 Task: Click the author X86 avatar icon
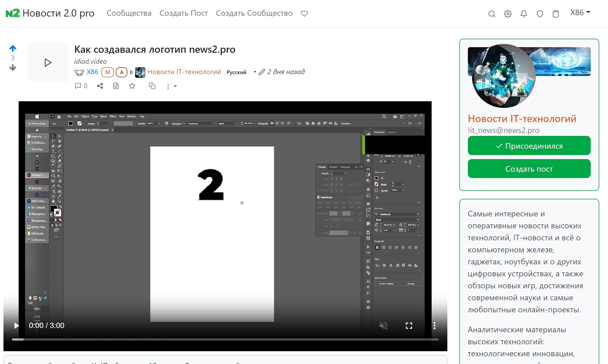tap(79, 72)
